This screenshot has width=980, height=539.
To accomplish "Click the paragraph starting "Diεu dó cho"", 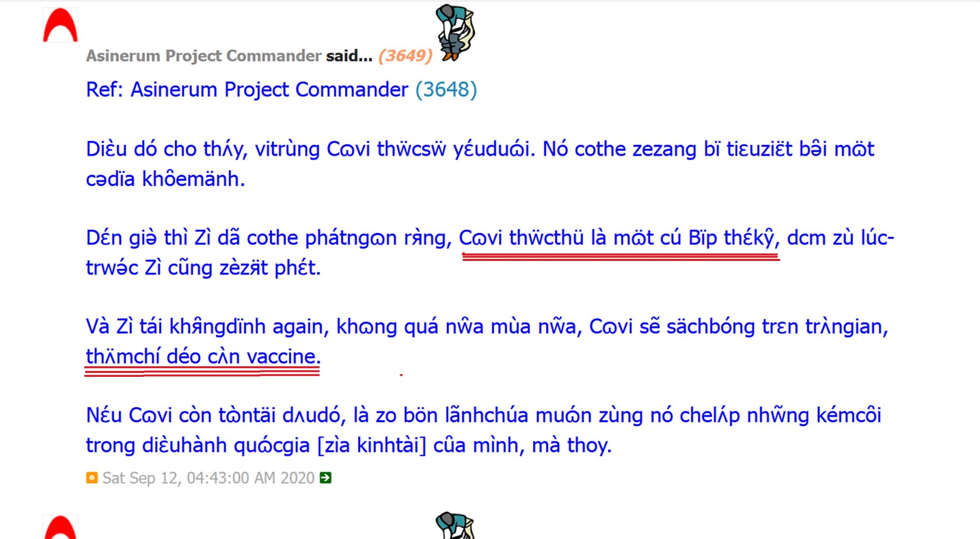I will pos(480,164).
